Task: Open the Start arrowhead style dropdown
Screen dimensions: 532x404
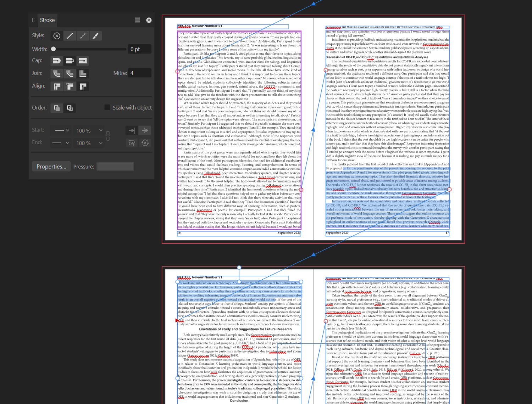Action: 62,130
